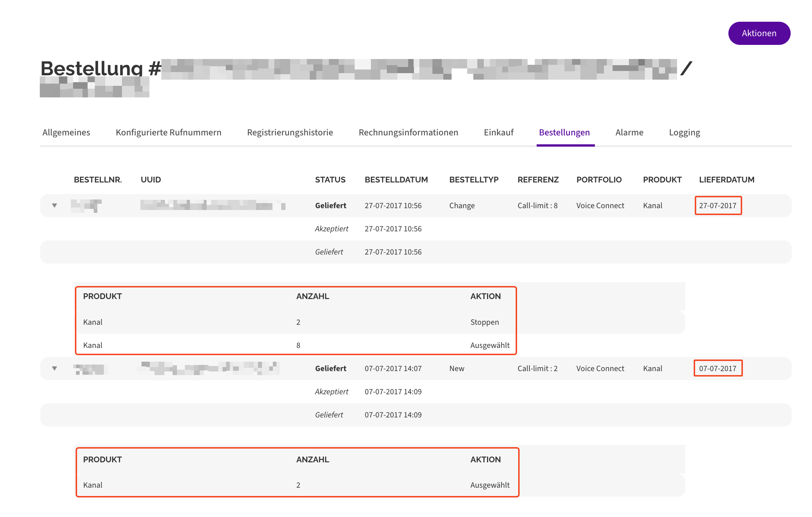Screen dimensions: 812x517
Task: Click the STATUS column header
Action: point(330,180)
